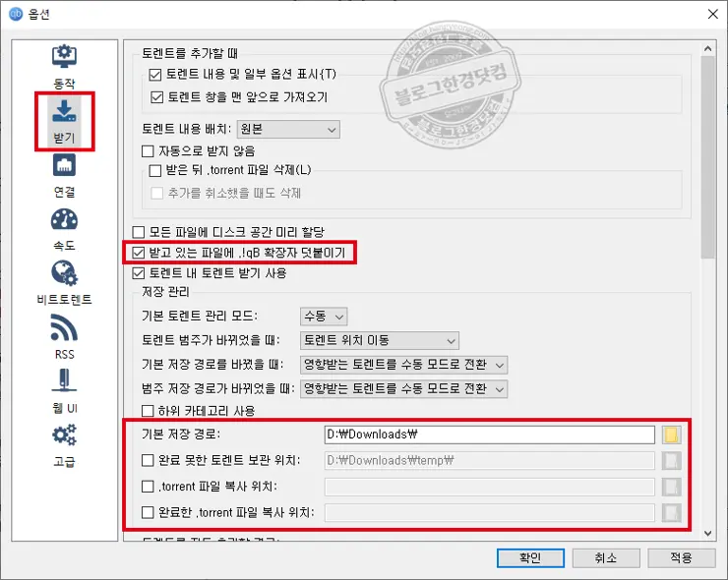Toggle .!qB 확장자 덧붙이기 checkbox
The height and width of the screenshot is (580, 728).
[139, 253]
